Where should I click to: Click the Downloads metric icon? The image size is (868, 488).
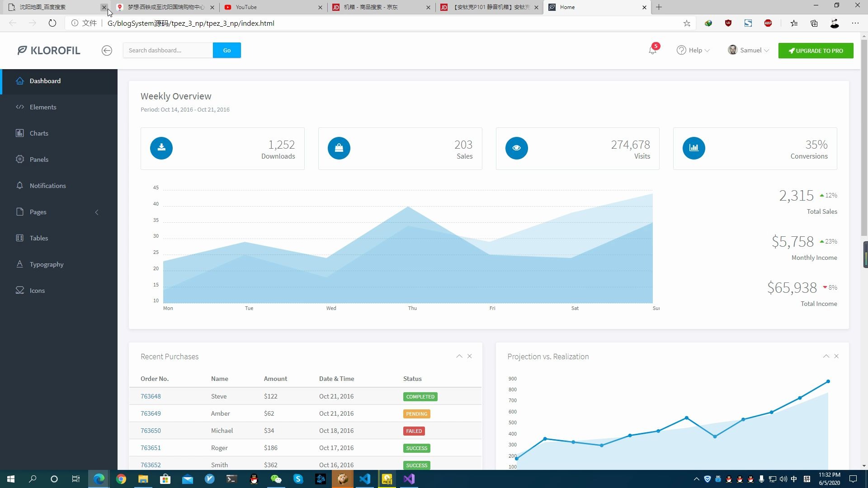[x=161, y=148]
